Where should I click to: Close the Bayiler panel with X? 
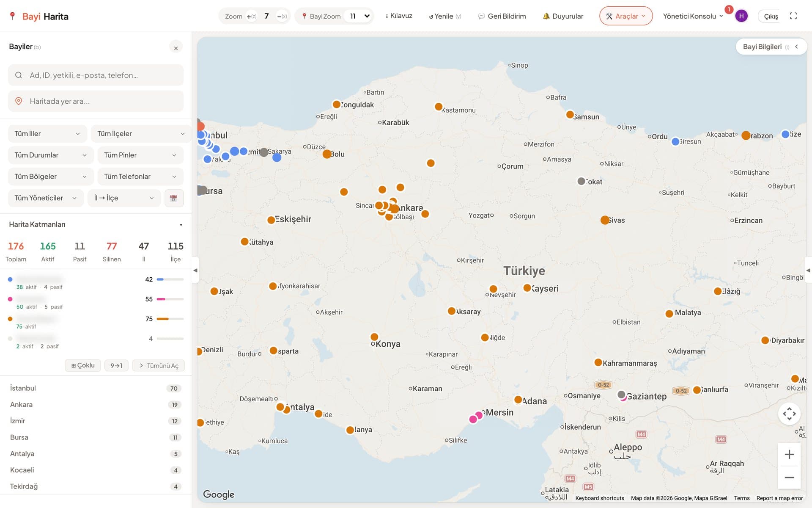(176, 48)
